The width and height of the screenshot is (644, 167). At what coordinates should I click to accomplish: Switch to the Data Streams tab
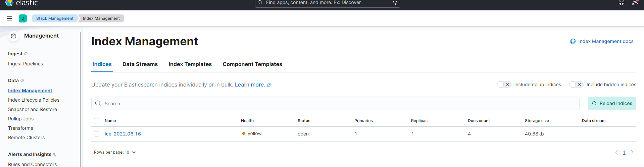point(140,64)
